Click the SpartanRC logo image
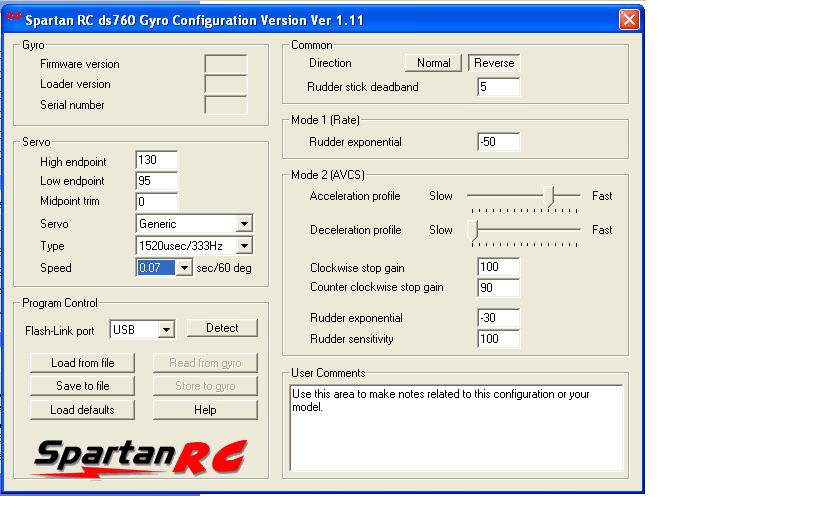The width and height of the screenshot is (840, 525). pos(140,458)
